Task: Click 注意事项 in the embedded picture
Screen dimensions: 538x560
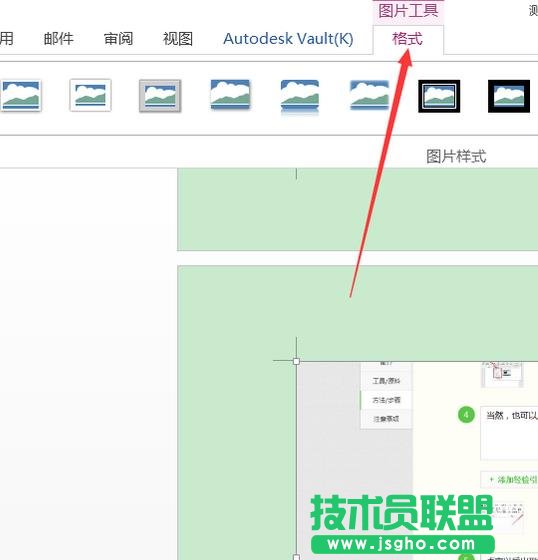Action: point(386,419)
